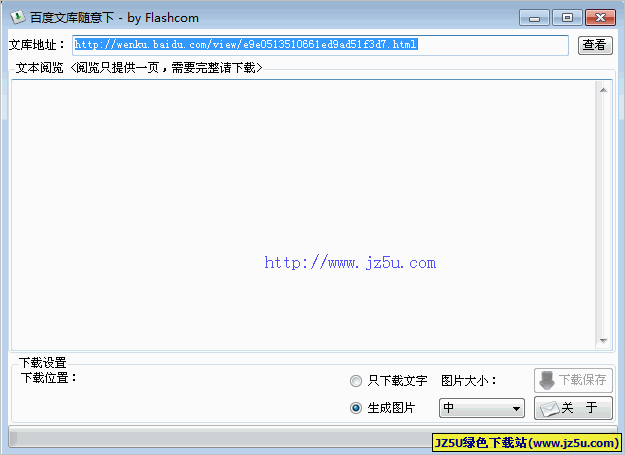
Task: Close the 百度文库随意下 window
Action: (600, 18)
